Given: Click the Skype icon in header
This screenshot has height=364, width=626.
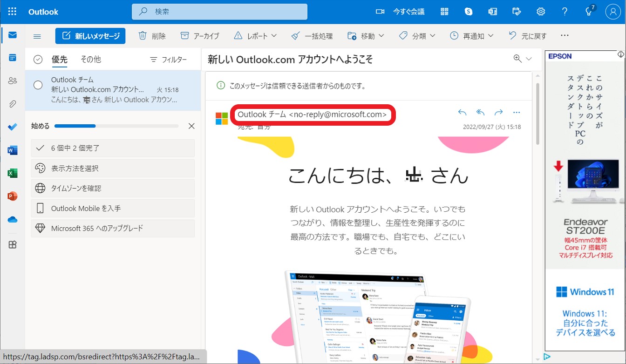Looking at the screenshot, I should coord(469,12).
